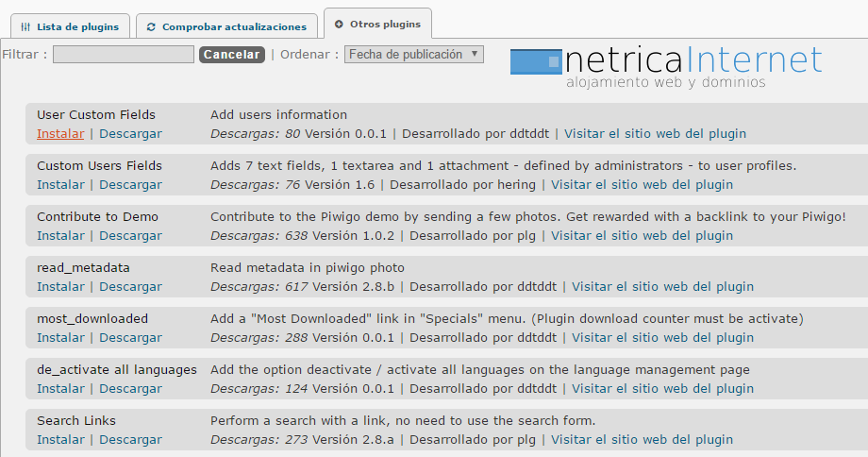Select the Otros plugins tab
This screenshot has width=868, height=457.
(377, 25)
